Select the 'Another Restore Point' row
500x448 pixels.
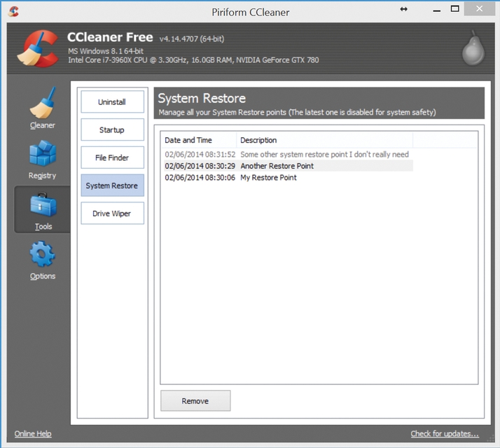(289, 166)
